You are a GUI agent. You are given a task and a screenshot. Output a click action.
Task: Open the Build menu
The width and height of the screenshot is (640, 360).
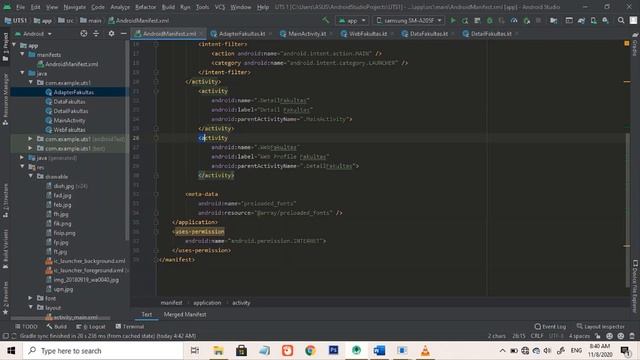(x=168, y=7)
